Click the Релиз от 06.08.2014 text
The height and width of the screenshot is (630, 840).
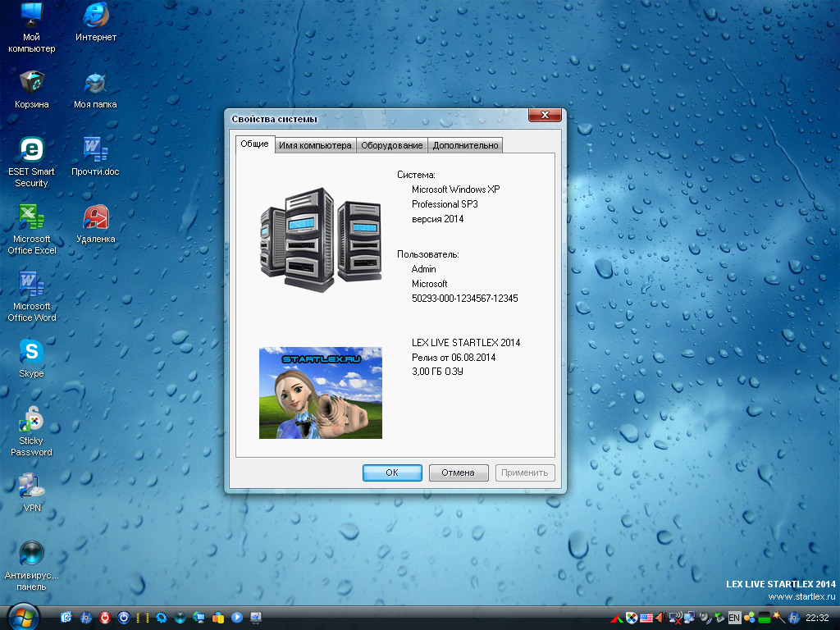click(453, 358)
